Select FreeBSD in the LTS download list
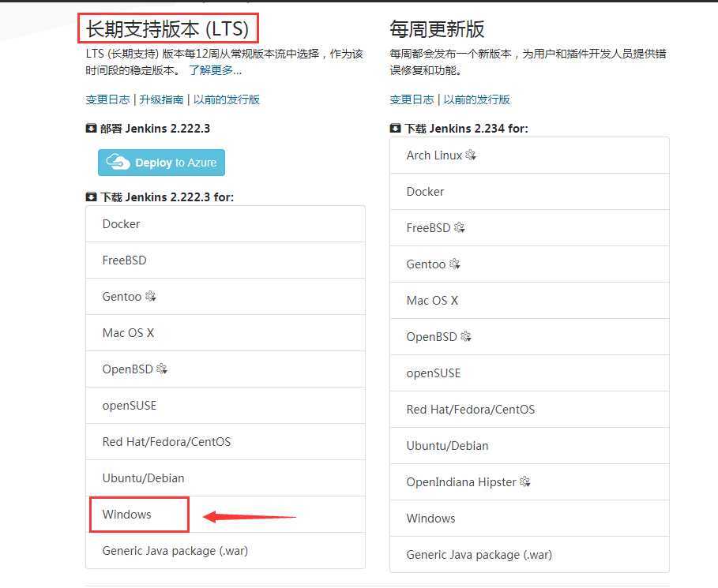This screenshot has width=718, height=588. 225,260
